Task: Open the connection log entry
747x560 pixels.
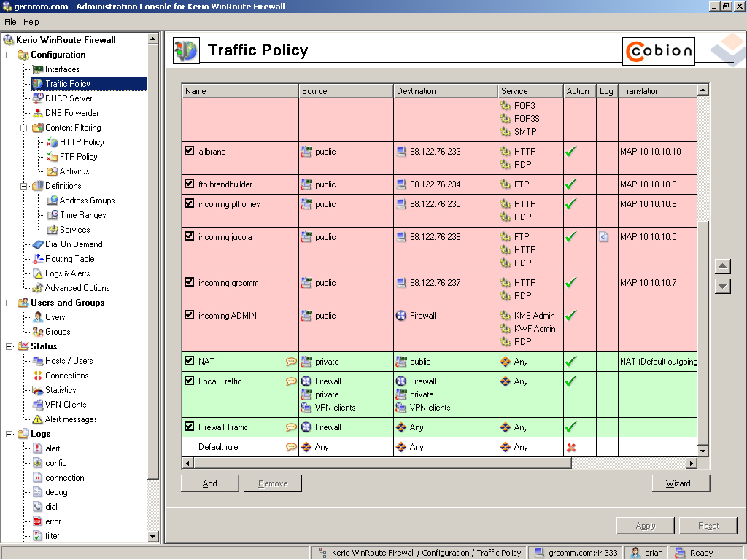Action: tap(65, 478)
